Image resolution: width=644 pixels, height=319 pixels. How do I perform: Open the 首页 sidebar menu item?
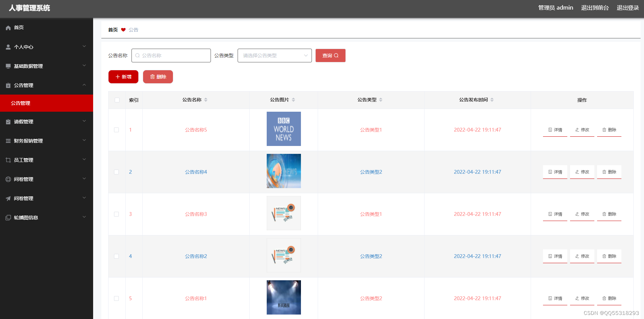47,28
